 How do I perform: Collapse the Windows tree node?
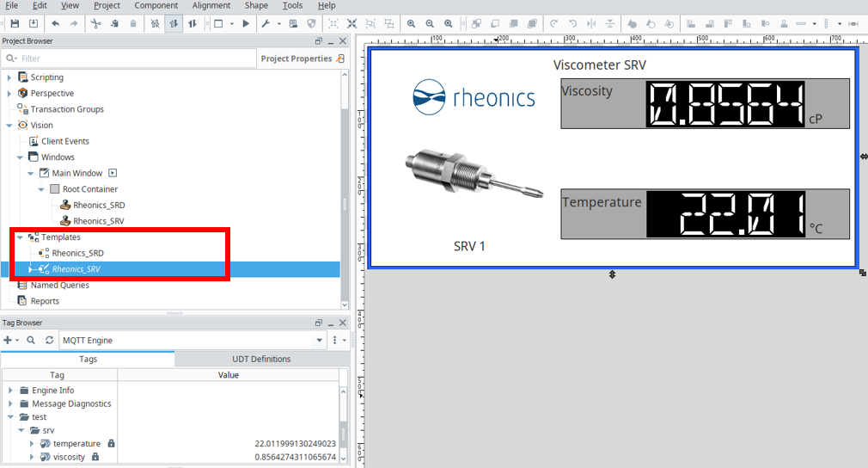click(x=20, y=157)
